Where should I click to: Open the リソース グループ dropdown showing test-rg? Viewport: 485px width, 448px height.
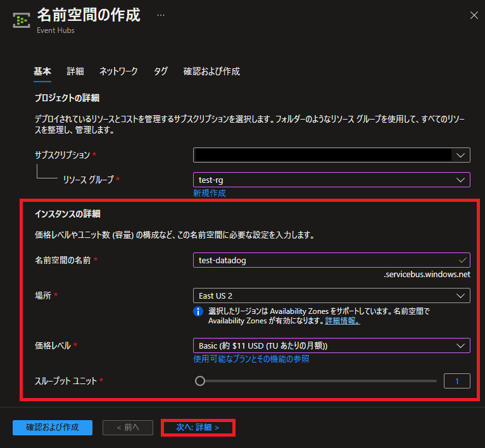(x=332, y=180)
